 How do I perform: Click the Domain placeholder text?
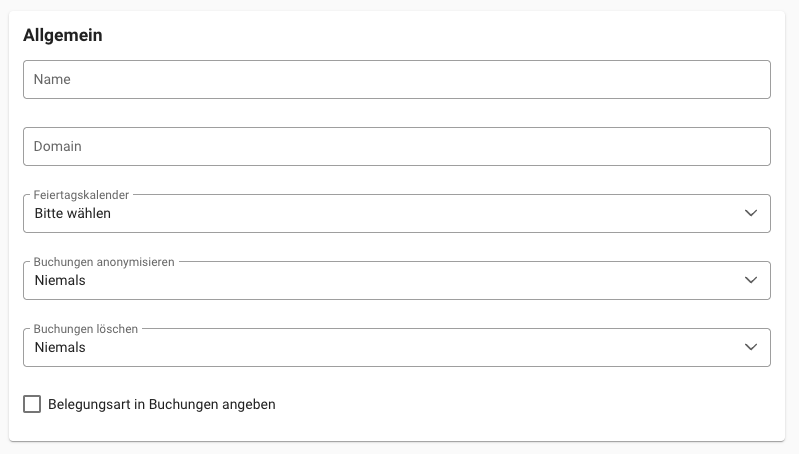(x=57, y=147)
